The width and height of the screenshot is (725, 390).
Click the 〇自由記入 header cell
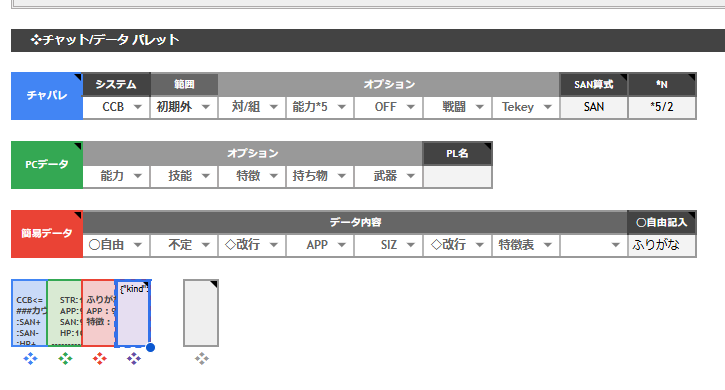[x=662, y=222]
